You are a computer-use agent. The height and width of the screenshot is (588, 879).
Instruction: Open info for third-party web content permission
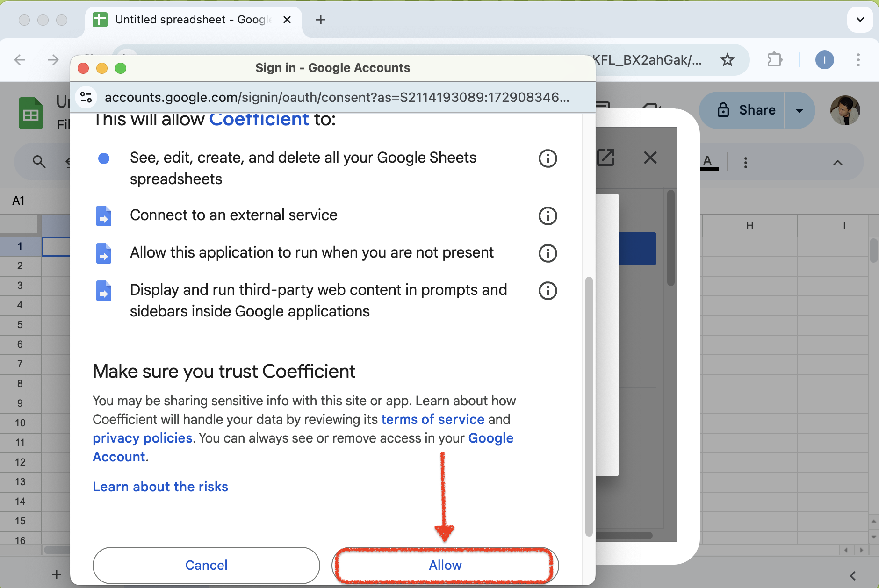pos(548,291)
